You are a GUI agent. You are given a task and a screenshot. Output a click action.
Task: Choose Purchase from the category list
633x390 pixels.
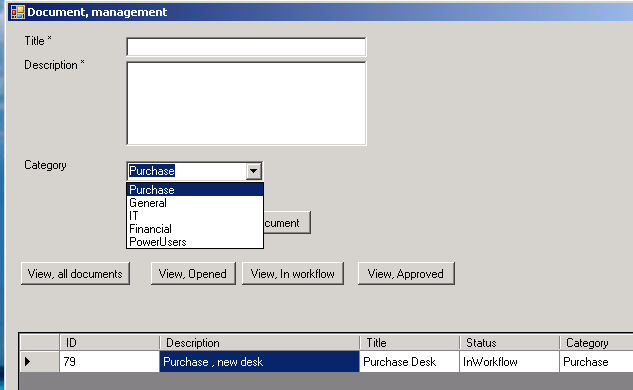coord(195,190)
